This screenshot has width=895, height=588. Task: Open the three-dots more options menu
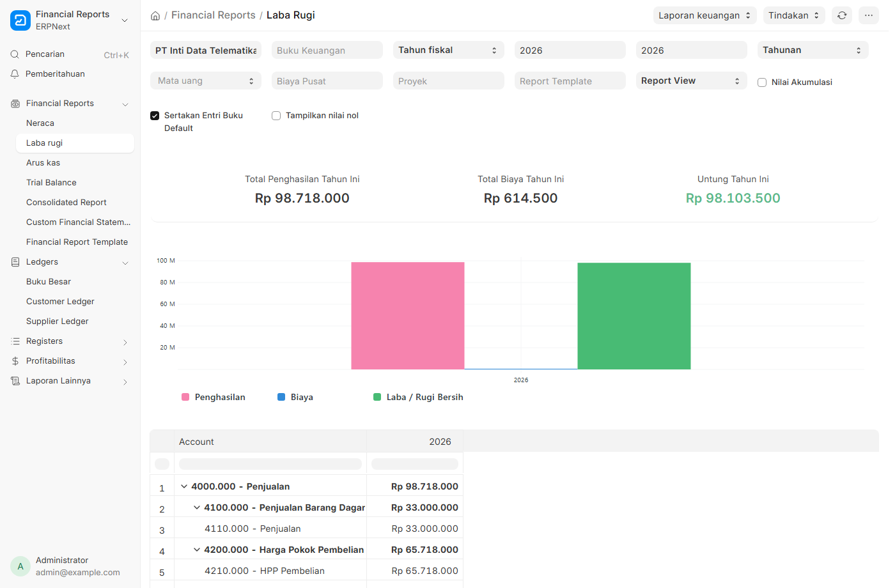[x=869, y=15]
